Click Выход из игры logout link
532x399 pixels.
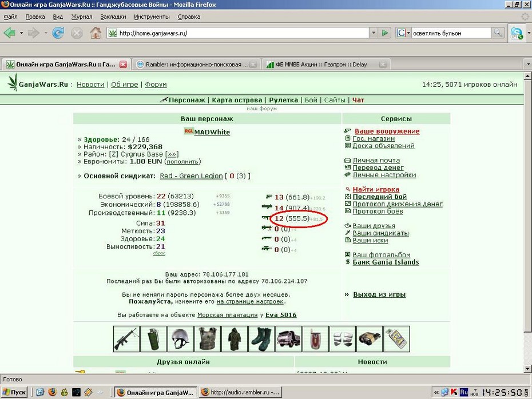coord(379,294)
